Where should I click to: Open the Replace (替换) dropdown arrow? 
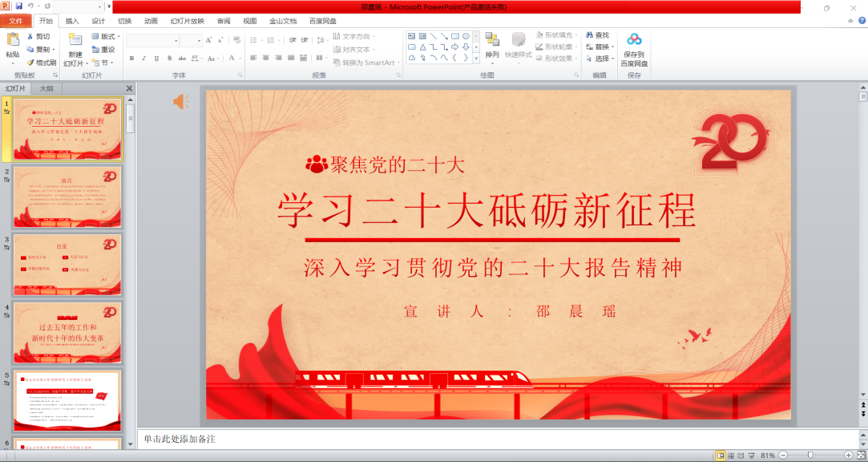click(x=613, y=47)
